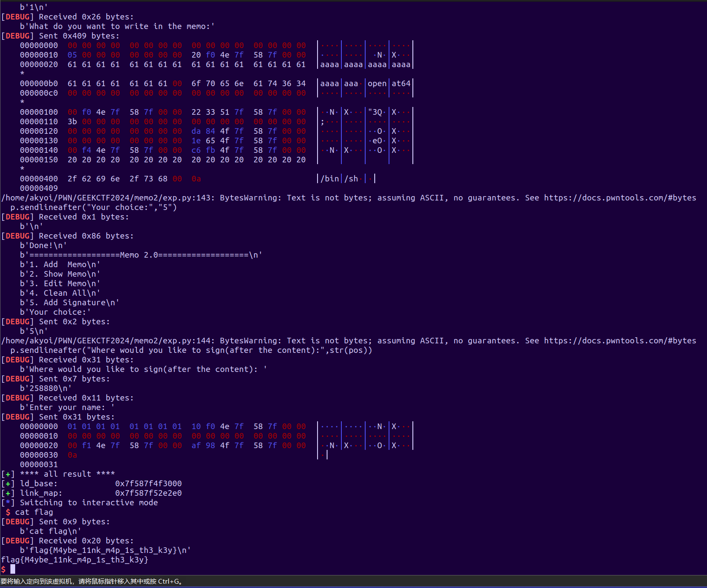
Task: Click the b'Enter your name: ' line
Action: pos(67,407)
